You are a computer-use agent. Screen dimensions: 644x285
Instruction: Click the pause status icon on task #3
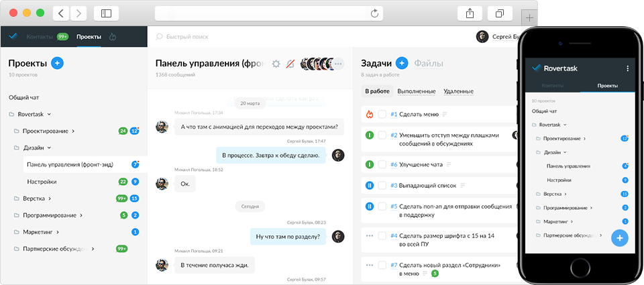(x=369, y=185)
